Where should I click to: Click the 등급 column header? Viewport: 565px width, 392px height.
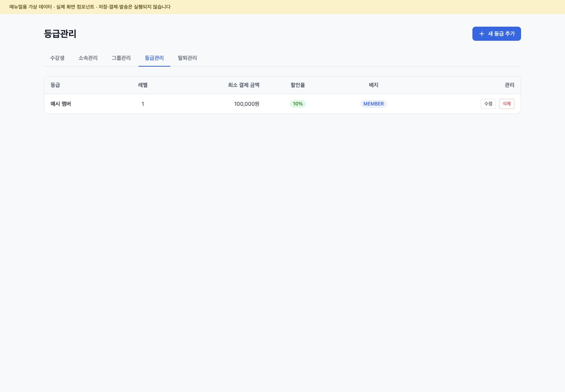(x=55, y=85)
